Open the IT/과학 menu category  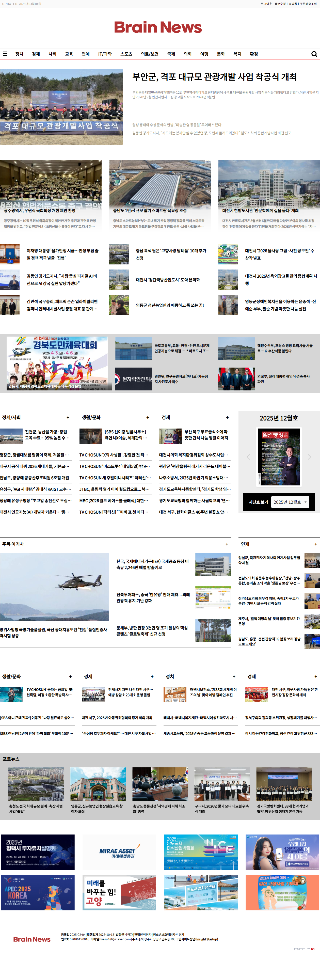(105, 54)
